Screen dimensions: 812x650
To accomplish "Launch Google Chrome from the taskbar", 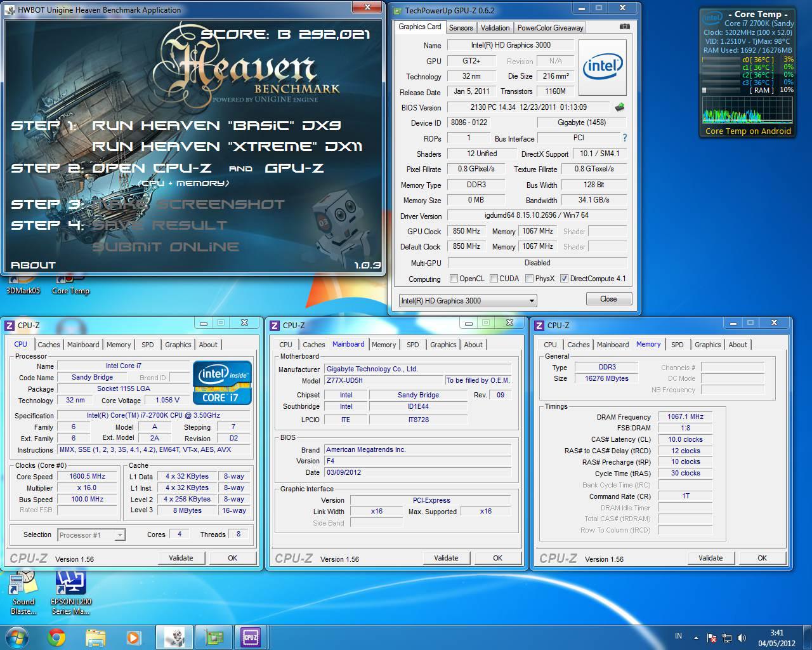I will coord(56,637).
